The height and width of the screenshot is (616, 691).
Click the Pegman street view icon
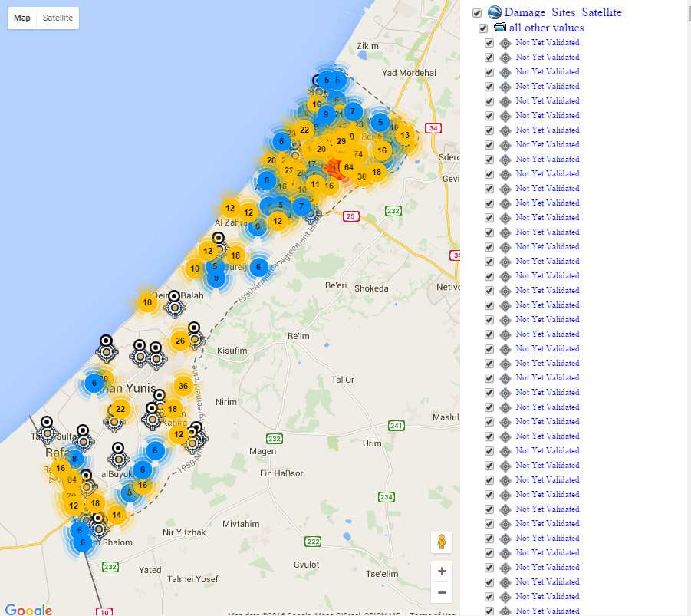(442, 542)
